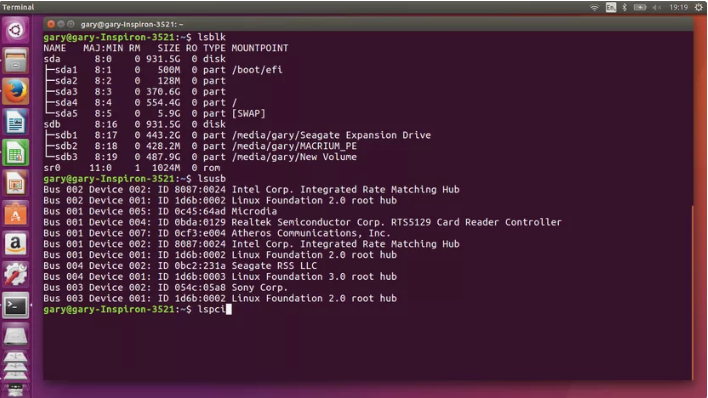Open the Bluetooth indicator menu
The width and height of the screenshot is (708, 398).
tap(624, 7)
